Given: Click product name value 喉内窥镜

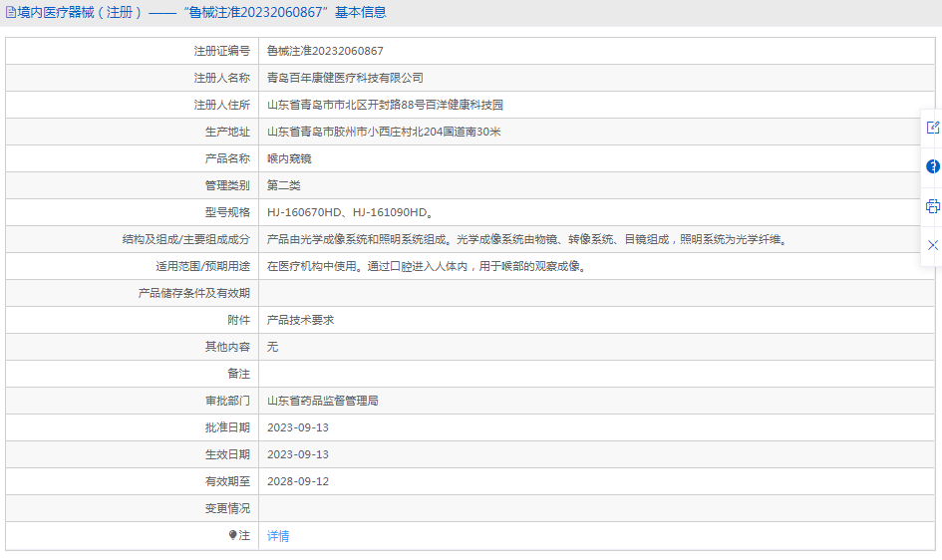Looking at the screenshot, I should pyautogui.click(x=289, y=159).
